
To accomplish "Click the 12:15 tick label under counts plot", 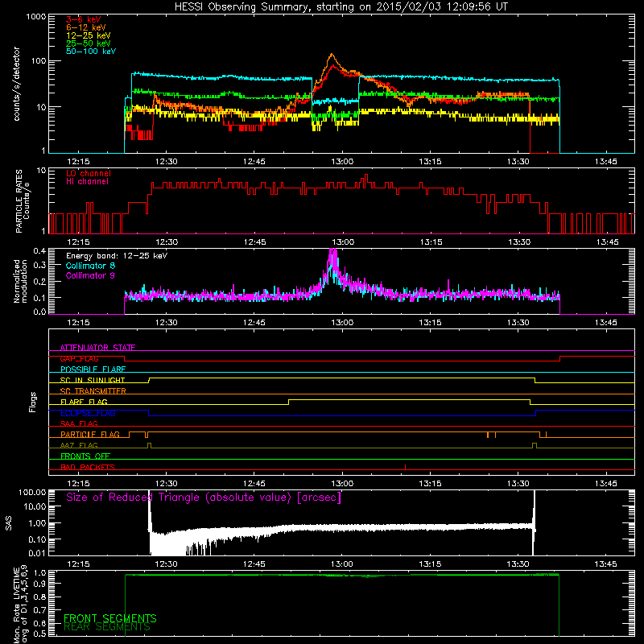I will pos(78,162).
